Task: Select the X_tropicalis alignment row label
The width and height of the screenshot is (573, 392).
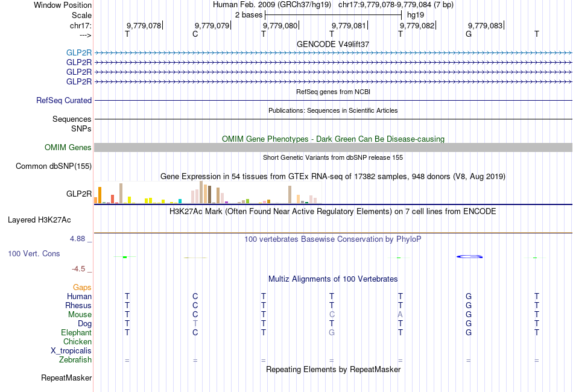Action: click(71, 351)
